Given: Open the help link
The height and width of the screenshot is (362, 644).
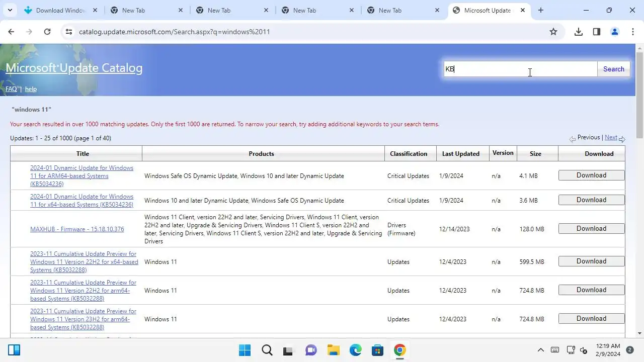Looking at the screenshot, I should (x=31, y=89).
